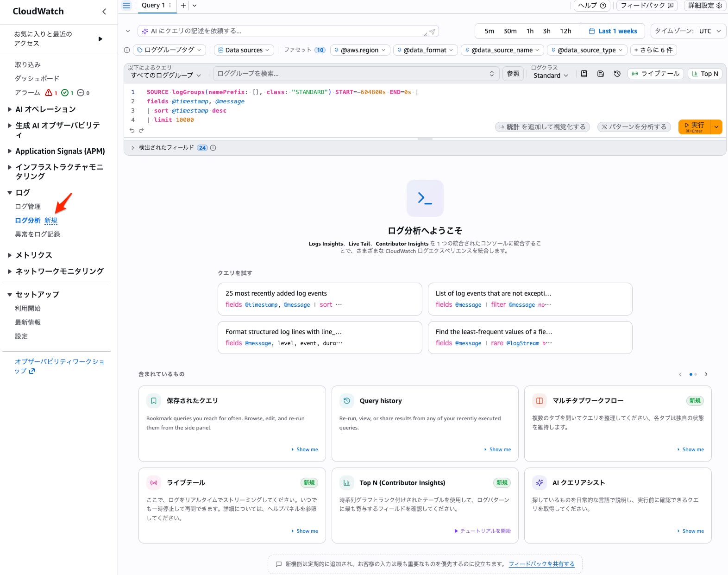This screenshot has height=575, width=728.
Task: Undo the last query edit
Action: coord(132,130)
